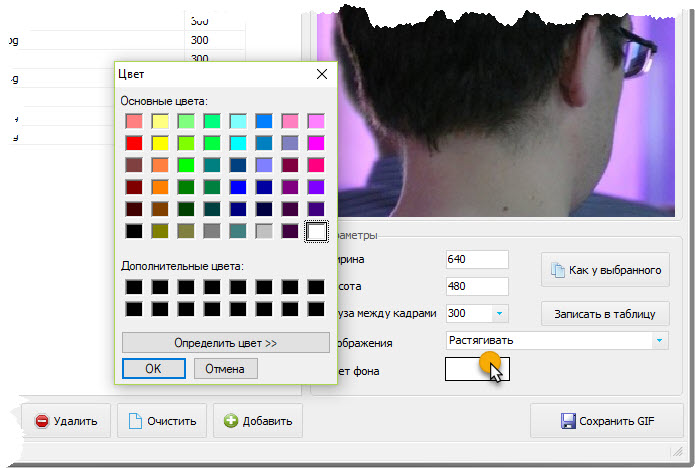This screenshot has width=695, height=468.
Task: Click the floppy disk icon on Сохранить GIF
Action: 568,421
